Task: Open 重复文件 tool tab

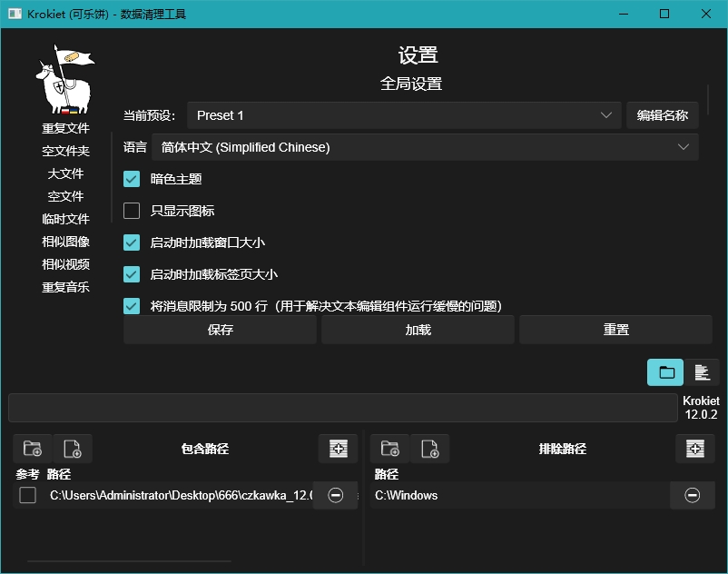Action: [65, 128]
